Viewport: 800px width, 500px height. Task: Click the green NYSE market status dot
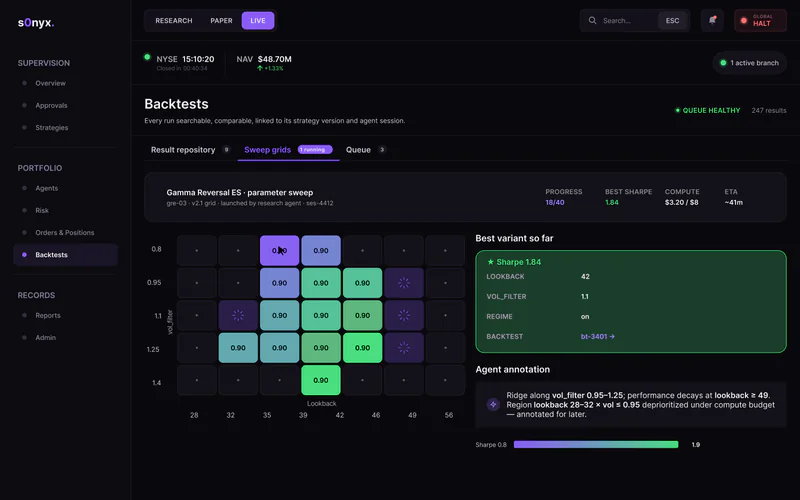point(147,57)
